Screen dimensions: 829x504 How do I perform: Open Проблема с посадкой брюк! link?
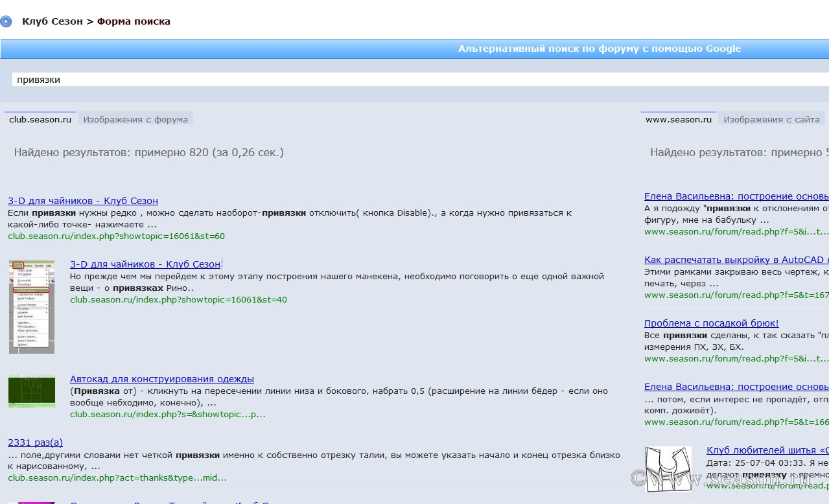point(711,323)
